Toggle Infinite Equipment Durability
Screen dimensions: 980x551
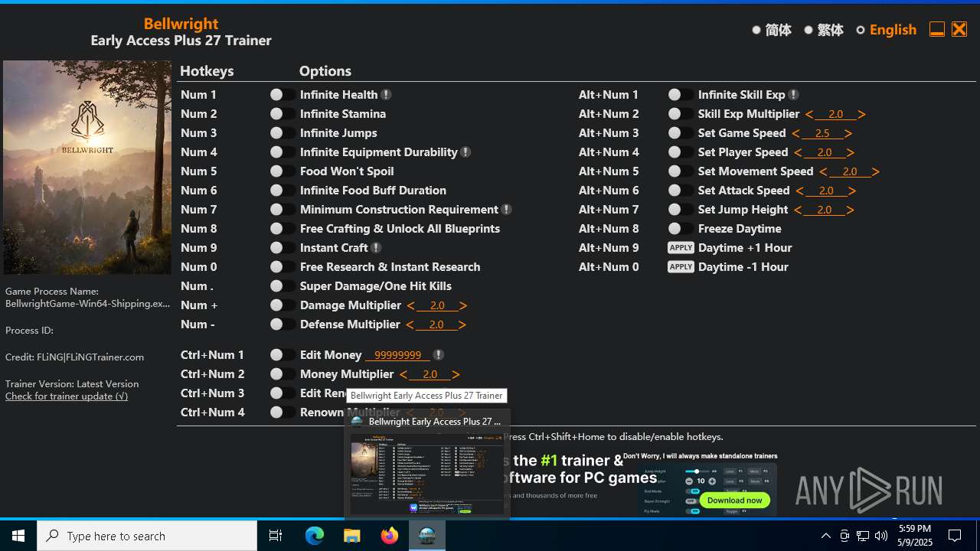pos(283,152)
